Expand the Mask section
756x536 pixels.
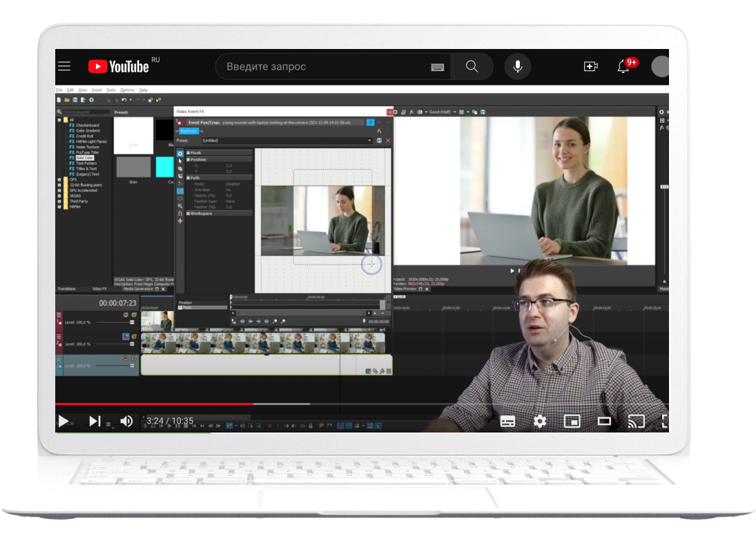point(188,152)
